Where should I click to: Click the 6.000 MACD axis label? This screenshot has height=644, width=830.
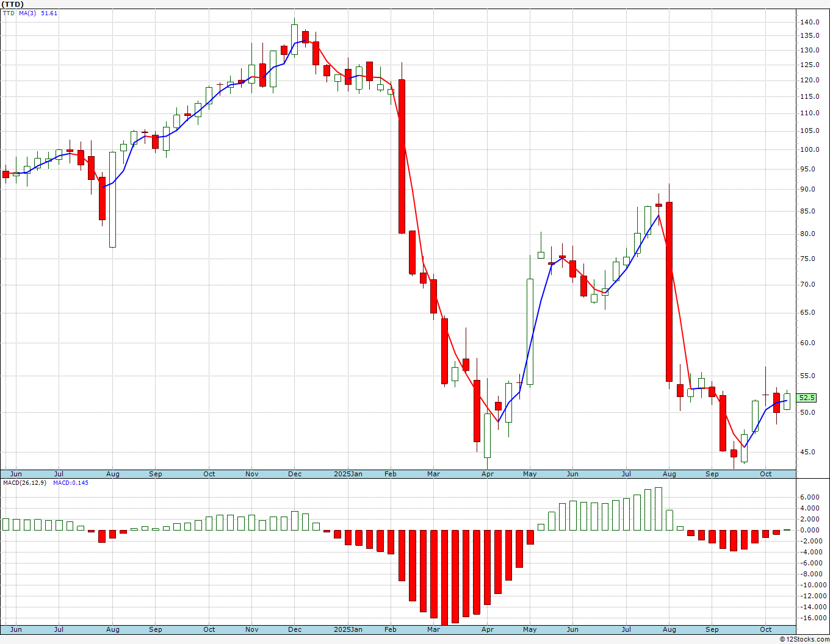pyautogui.click(x=810, y=497)
